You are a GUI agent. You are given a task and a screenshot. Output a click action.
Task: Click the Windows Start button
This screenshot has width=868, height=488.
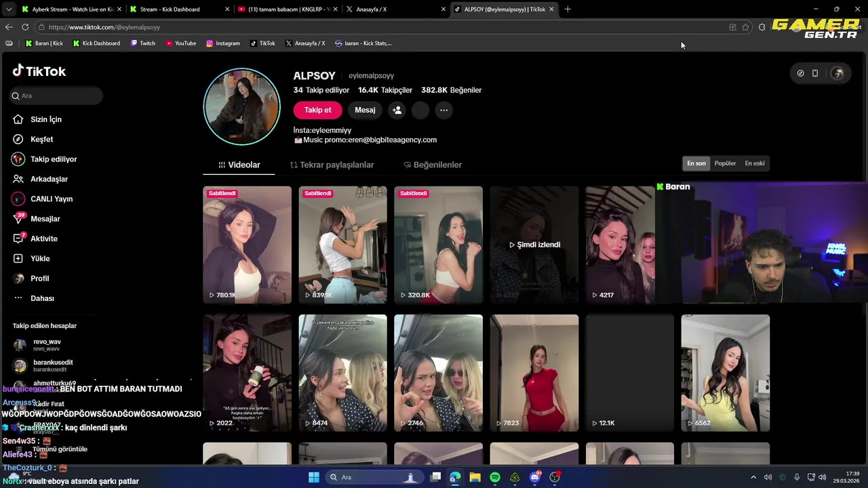tap(314, 477)
